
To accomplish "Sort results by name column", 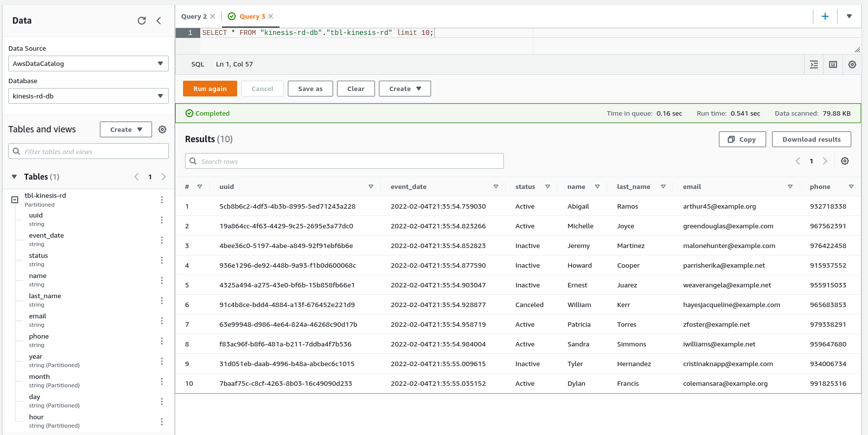I will pos(597,186).
